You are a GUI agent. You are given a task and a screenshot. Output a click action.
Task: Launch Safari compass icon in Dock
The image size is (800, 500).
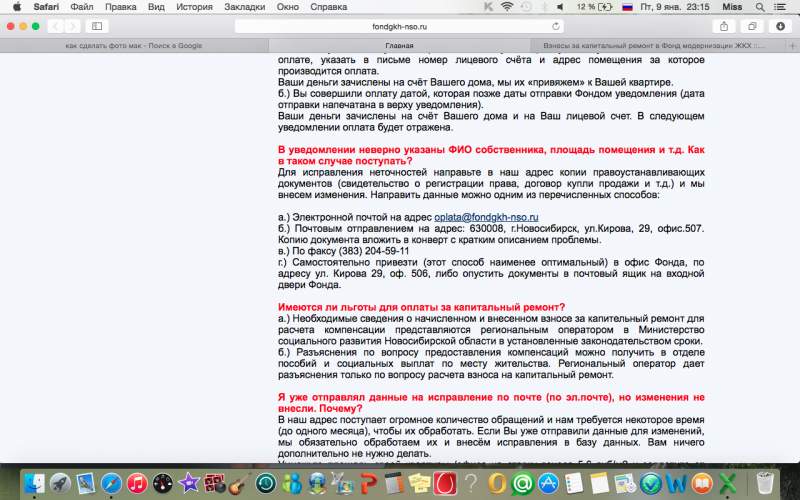(111, 483)
